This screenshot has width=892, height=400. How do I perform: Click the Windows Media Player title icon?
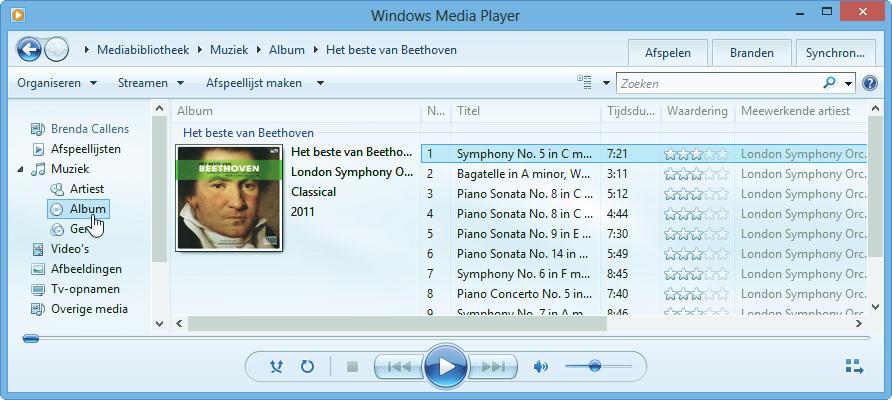[18, 14]
